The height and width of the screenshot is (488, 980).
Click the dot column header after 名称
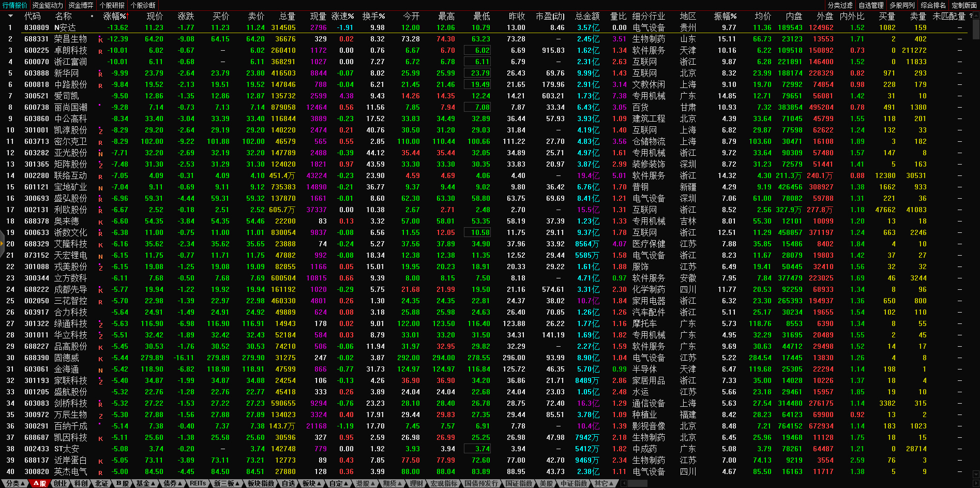click(x=92, y=17)
